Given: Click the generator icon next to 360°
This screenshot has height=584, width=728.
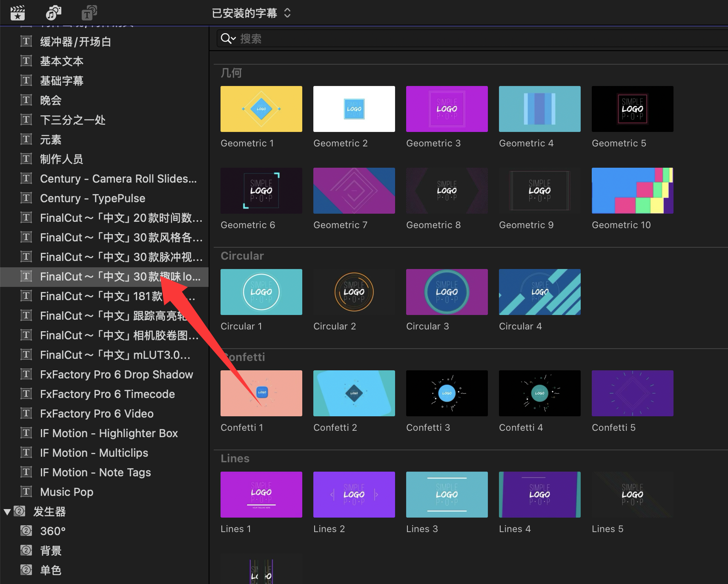Looking at the screenshot, I should pyautogui.click(x=26, y=531).
